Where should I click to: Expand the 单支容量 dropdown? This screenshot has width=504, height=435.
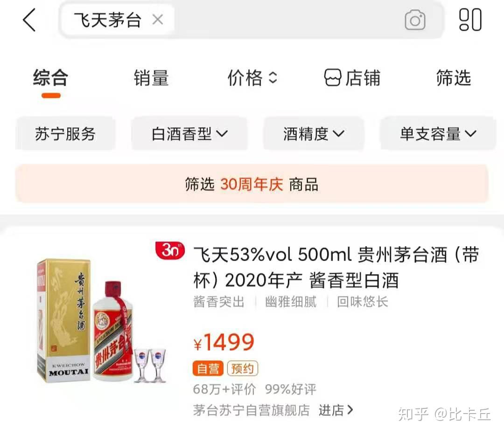click(438, 134)
